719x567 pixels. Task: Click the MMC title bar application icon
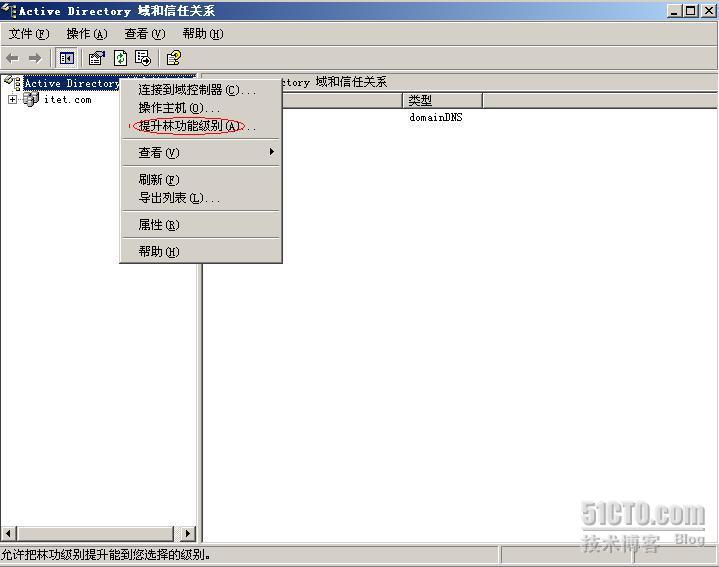pos(8,10)
